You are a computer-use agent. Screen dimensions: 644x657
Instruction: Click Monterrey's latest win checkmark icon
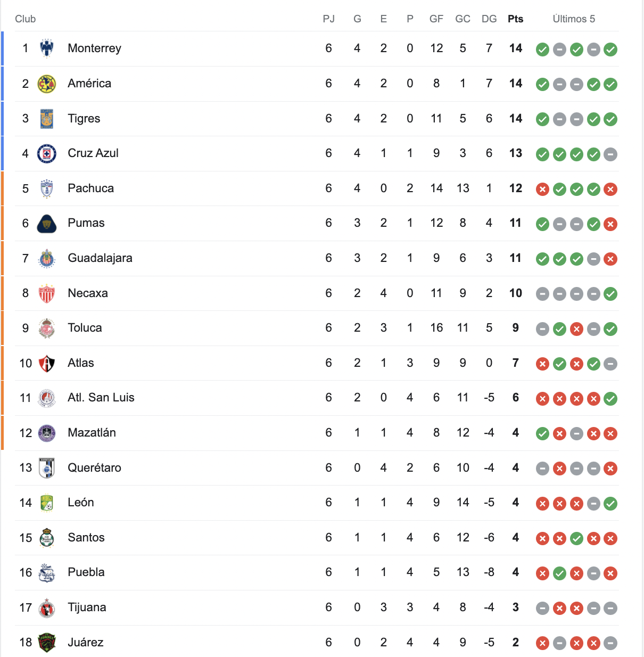pyautogui.click(x=610, y=50)
